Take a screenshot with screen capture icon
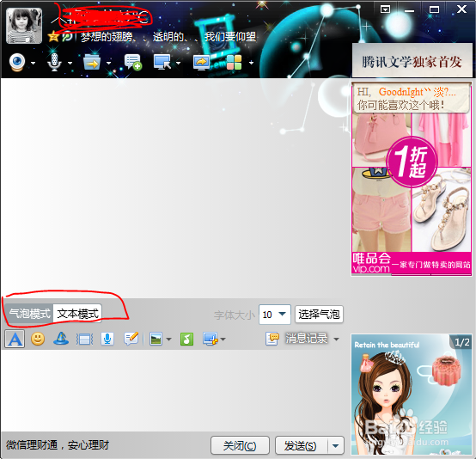This screenshot has height=459, width=476. (x=211, y=339)
